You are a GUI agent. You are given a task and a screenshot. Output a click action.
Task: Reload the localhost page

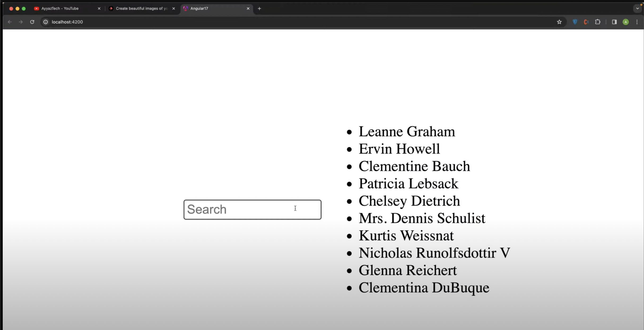[32, 22]
